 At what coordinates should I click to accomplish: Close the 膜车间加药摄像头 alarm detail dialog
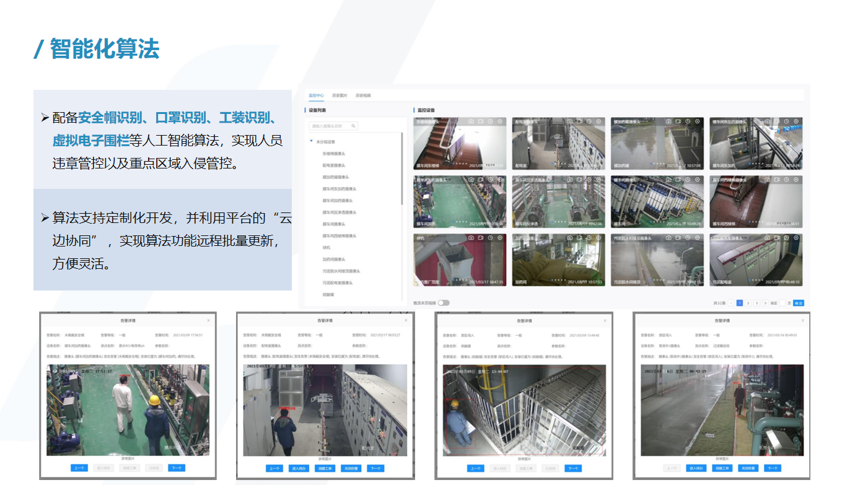[208, 320]
